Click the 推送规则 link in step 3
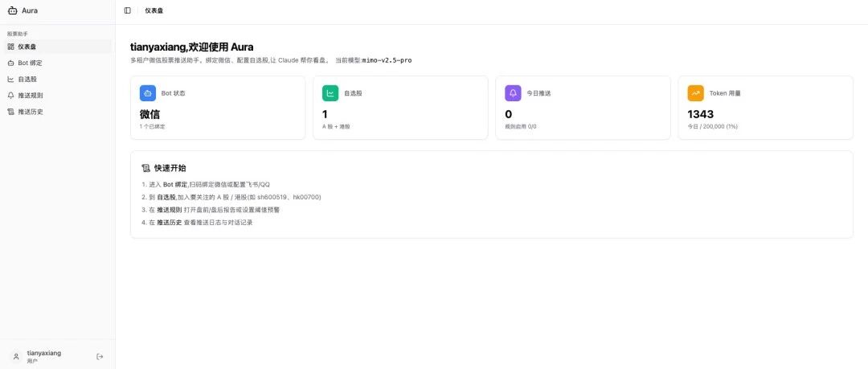868x369 pixels. coord(170,210)
